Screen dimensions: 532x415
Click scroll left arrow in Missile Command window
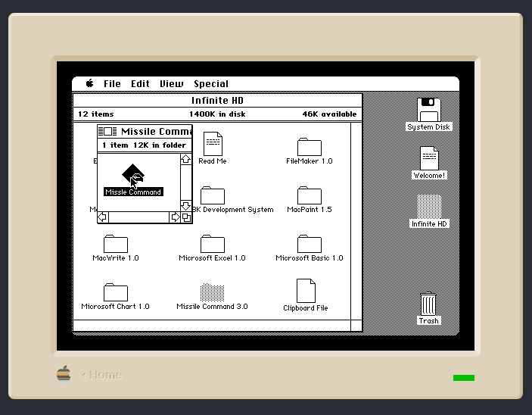pos(103,217)
